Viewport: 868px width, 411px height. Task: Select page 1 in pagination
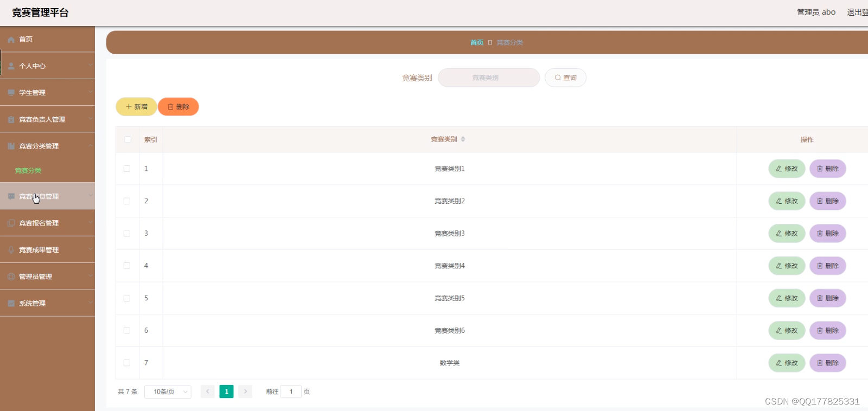[x=226, y=391]
